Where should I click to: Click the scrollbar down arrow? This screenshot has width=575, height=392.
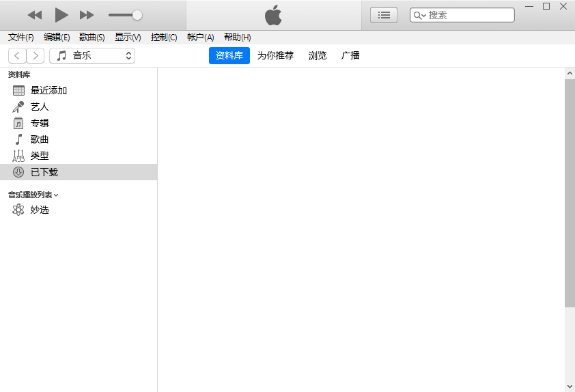[x=570, y=387]
